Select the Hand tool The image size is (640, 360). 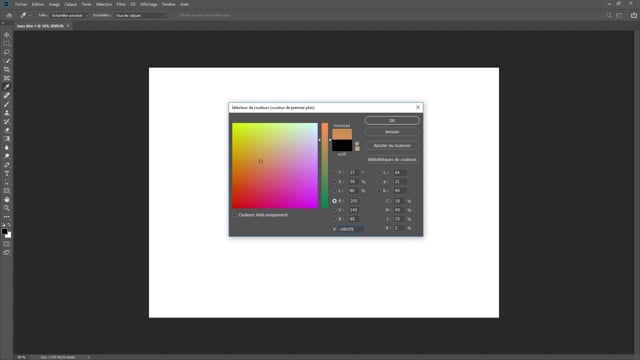(x=7, y=200)
